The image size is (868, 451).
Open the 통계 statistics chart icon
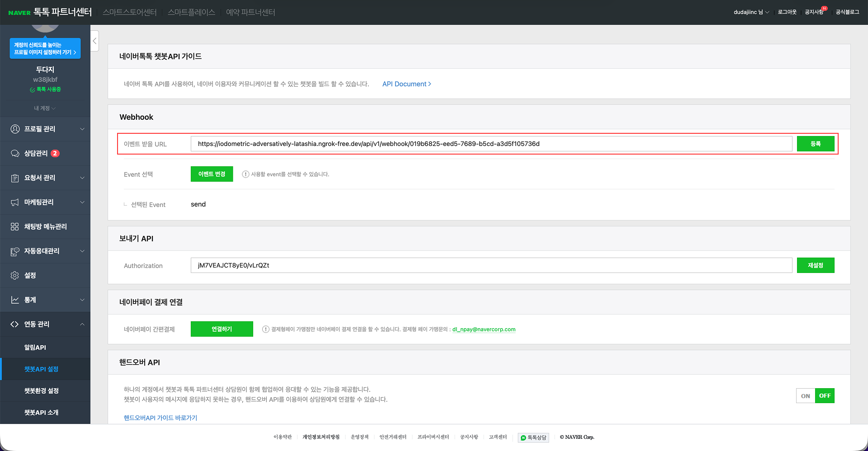coord(14,300)
